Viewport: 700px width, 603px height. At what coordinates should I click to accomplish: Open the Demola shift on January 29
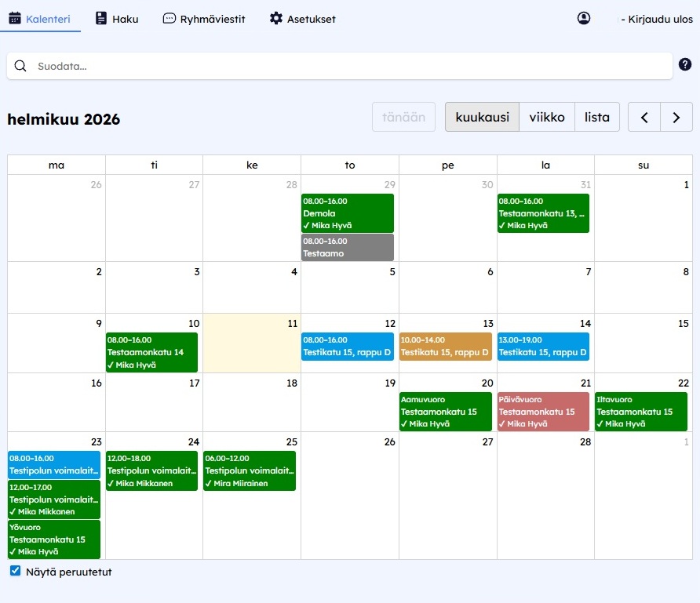pyautogui.click(x=347, y=213)
